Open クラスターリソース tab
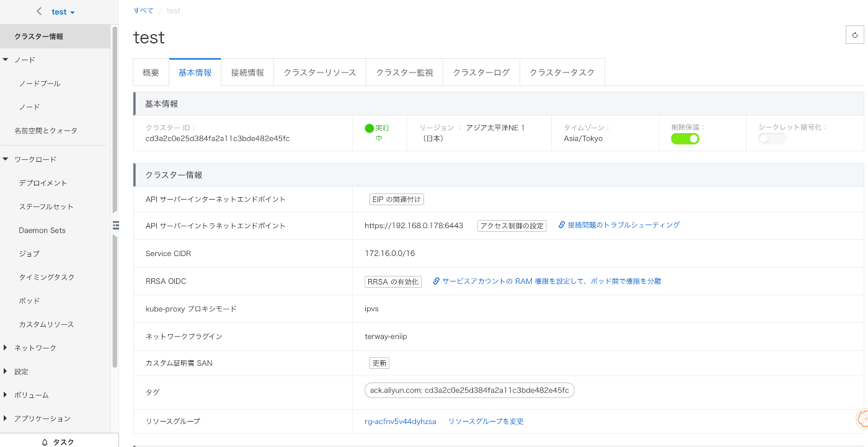Screen dimensions: 868x447 [320, 73]
